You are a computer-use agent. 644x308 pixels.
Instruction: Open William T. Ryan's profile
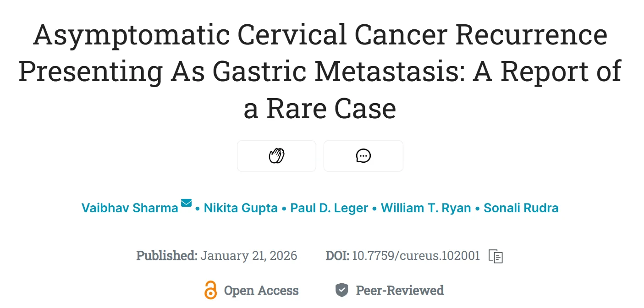click(x=426, y=208)
